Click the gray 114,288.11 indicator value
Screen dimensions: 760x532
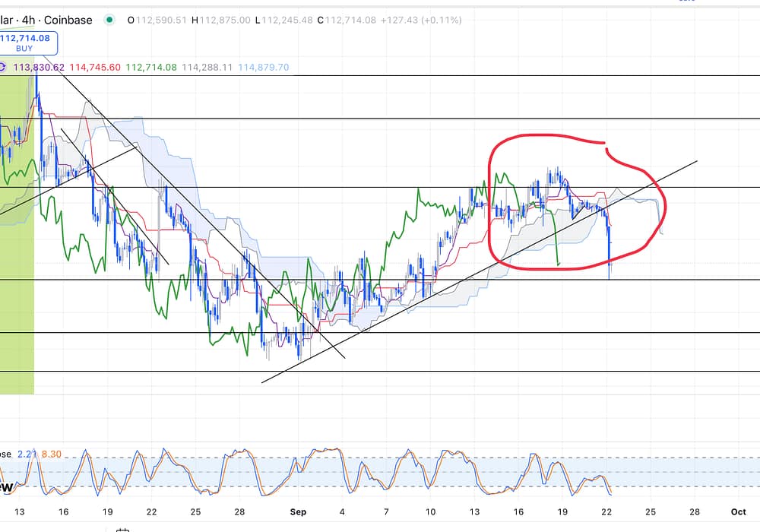click(207, 68)
